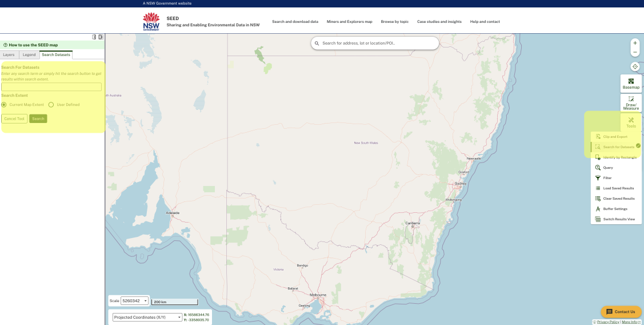The height and width of the screenshot is (325, 644).
Task: Click the green Search button
Action: pos(38,118)
